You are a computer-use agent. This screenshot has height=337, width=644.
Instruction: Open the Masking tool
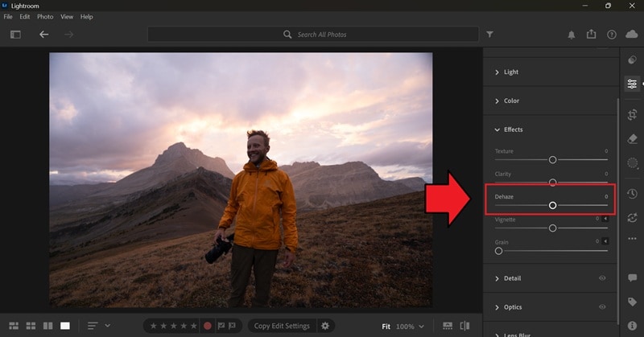coord(632,163)
